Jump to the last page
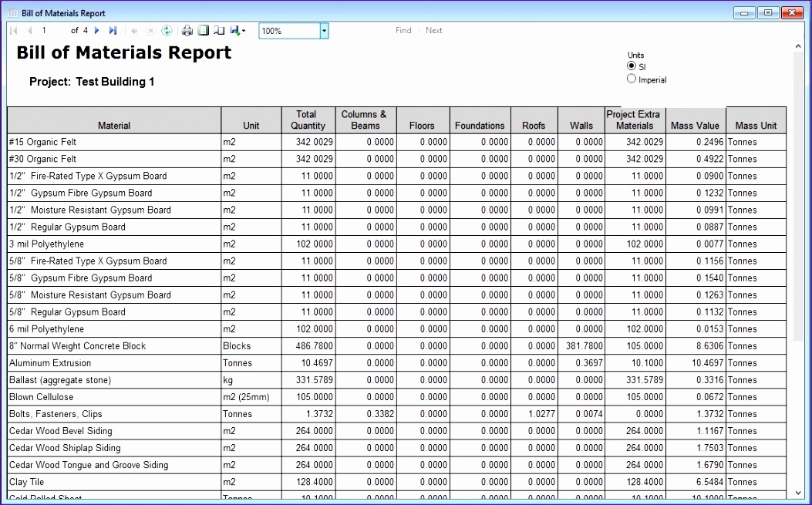 [x=112, y=30]
